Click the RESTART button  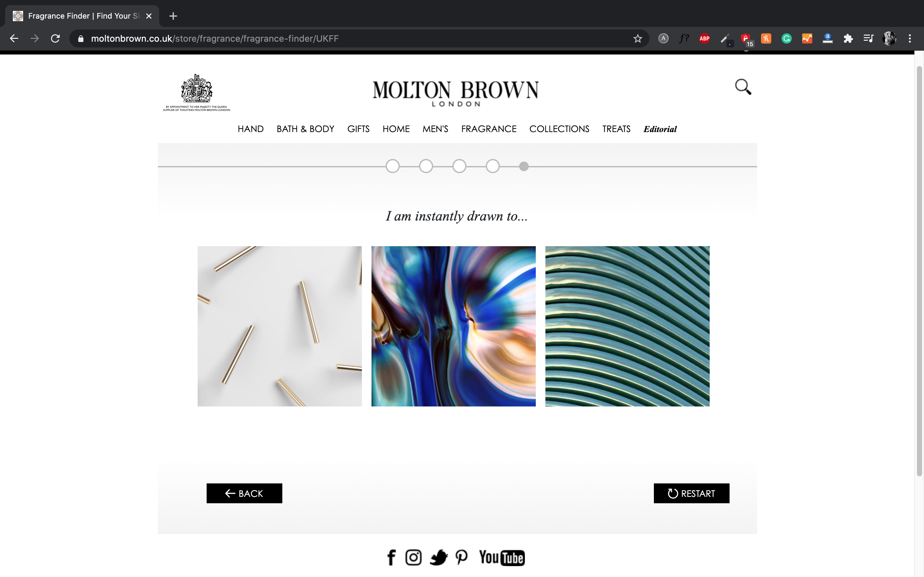[691, 493]
